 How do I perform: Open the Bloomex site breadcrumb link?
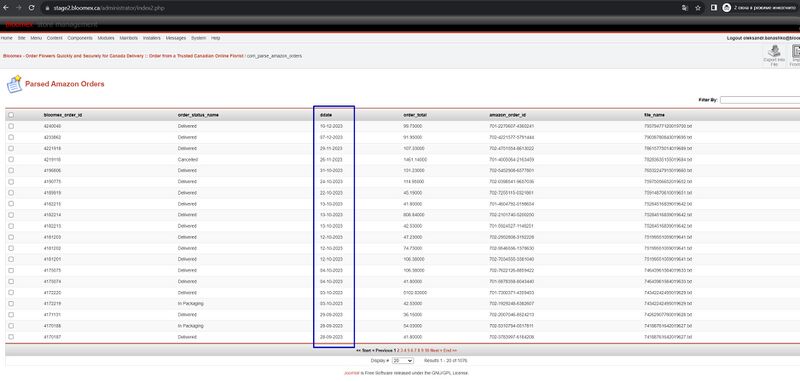[x=123, y=56]
